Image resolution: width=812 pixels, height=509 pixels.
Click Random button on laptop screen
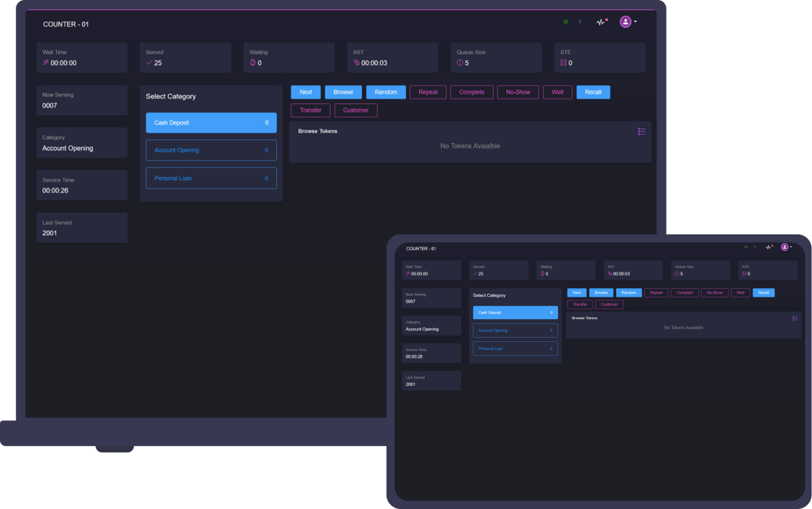point(386,92)
